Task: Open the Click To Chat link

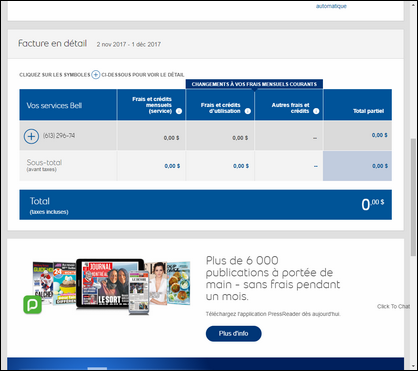Action: coord(393,306)
